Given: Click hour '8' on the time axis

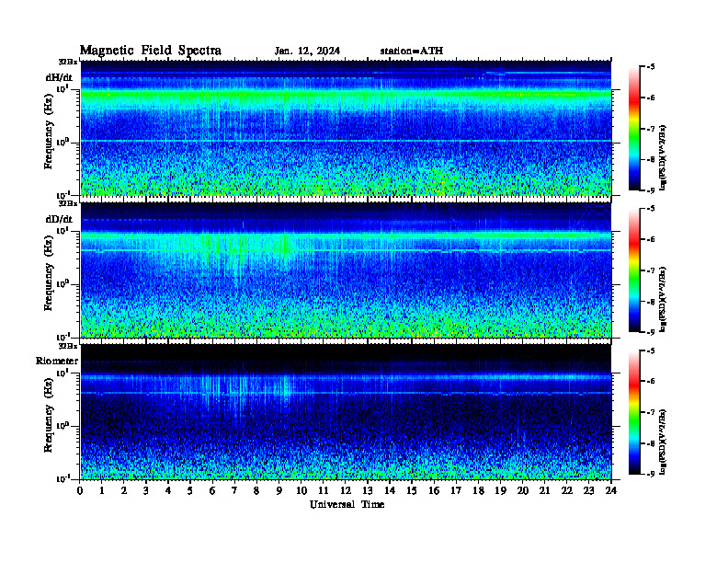Looking at the screenshot, I should tap(256, 491).
